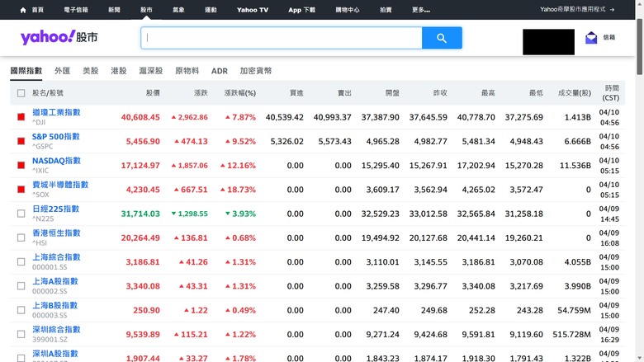Open the 上海綜合指數 index link
This screenshot has height=362, width=644.
[x=56, y=257]
